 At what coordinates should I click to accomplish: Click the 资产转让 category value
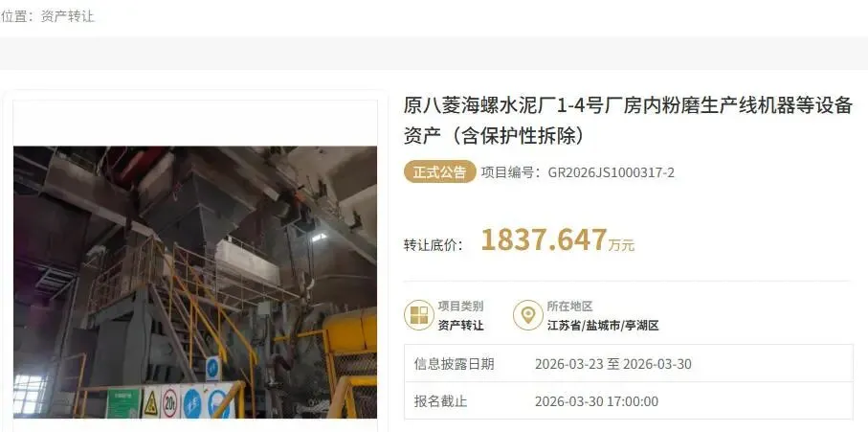point(460,325)
